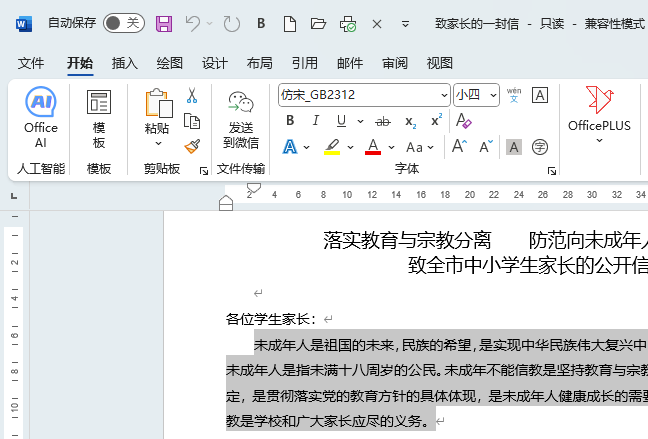The height and width of the screenshot is (439, 648).
Task: Apply character border A icon
Action: 540,95
